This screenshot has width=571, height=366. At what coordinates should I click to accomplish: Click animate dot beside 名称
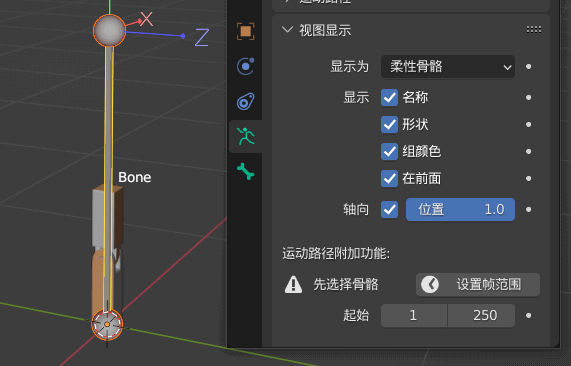(528, 98)
